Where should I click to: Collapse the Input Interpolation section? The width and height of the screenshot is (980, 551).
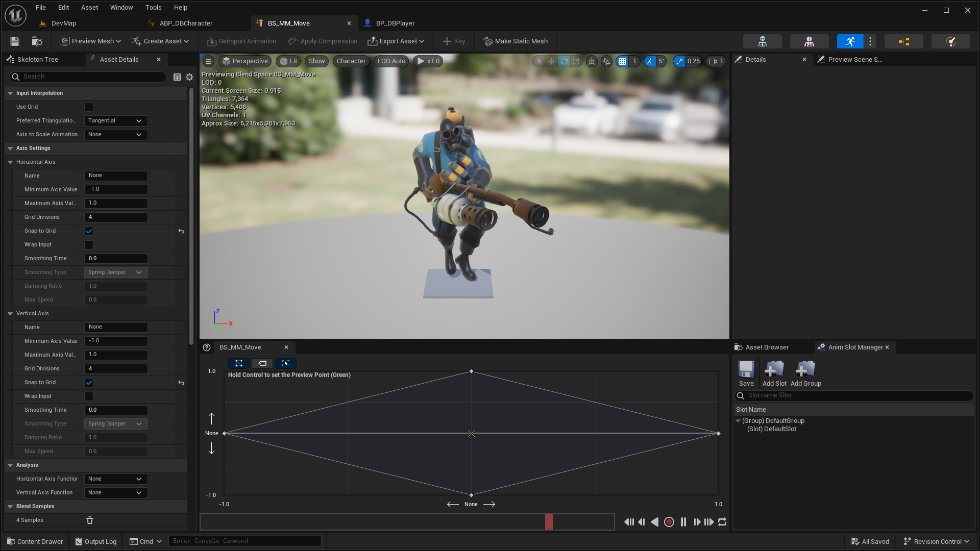pos(10,93)
